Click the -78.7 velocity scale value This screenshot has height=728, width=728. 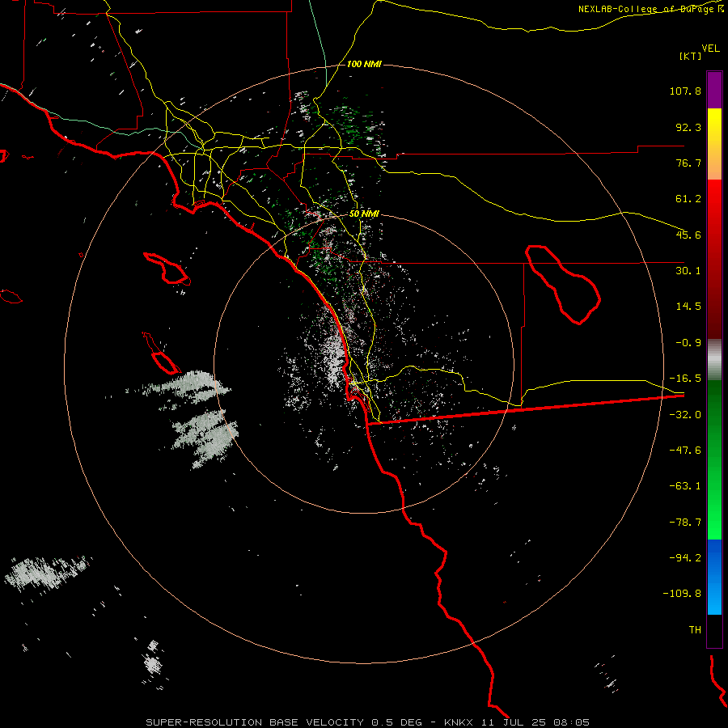coord(685,523)
